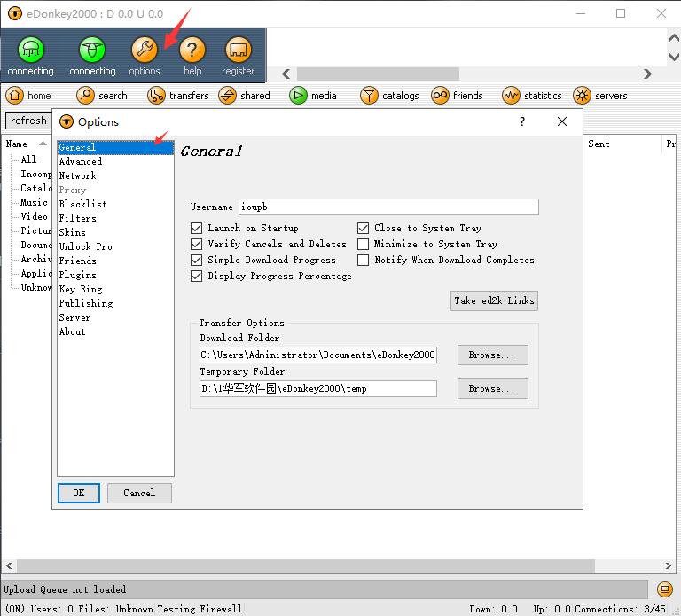Click the status bar monitor icon

[x=664, y=589]
